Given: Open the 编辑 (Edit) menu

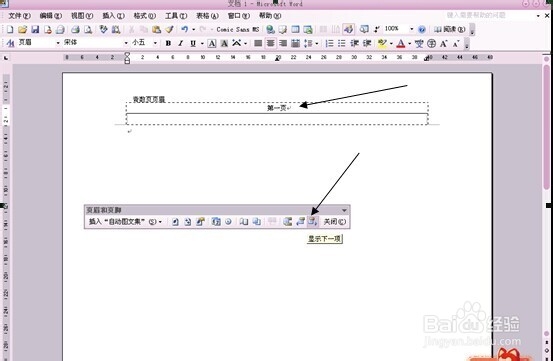Looking at the screenshot, I should coord(51,16).
